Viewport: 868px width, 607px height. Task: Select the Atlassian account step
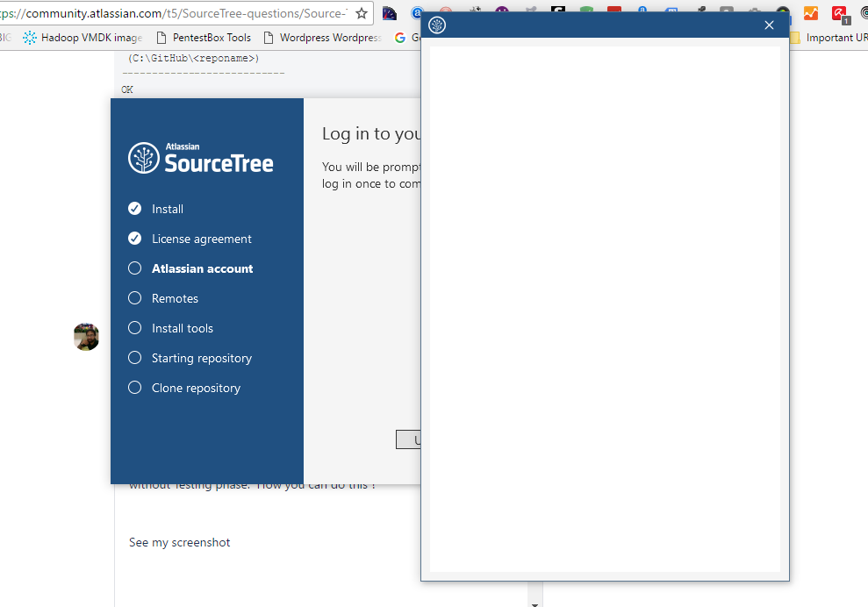[x=190, y=268]
